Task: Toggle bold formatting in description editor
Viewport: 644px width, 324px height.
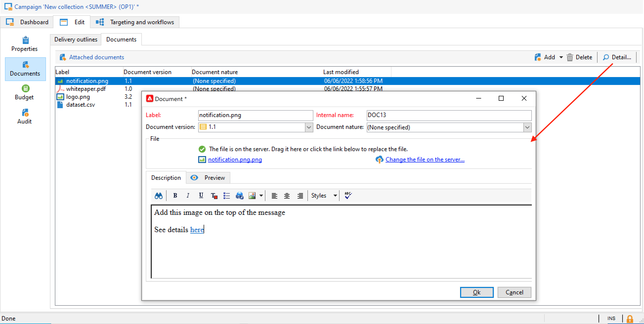Action: tap(175, 196)
